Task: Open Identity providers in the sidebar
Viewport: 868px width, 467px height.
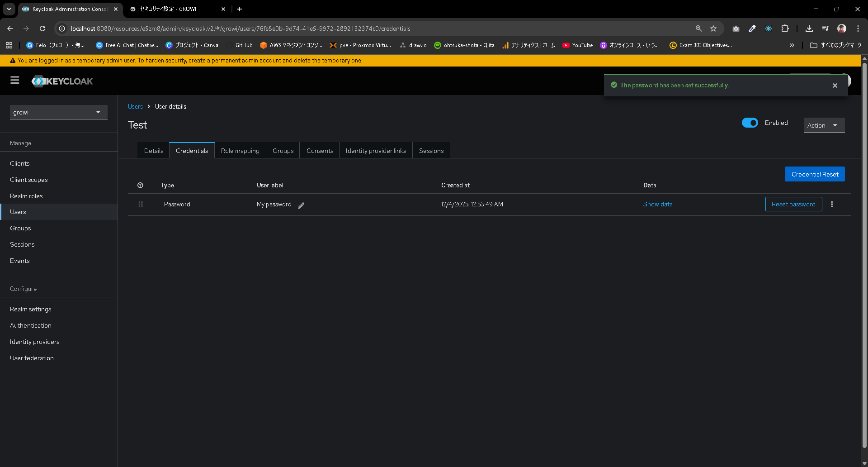Action: pyautogui.click(x=59, y=342)
